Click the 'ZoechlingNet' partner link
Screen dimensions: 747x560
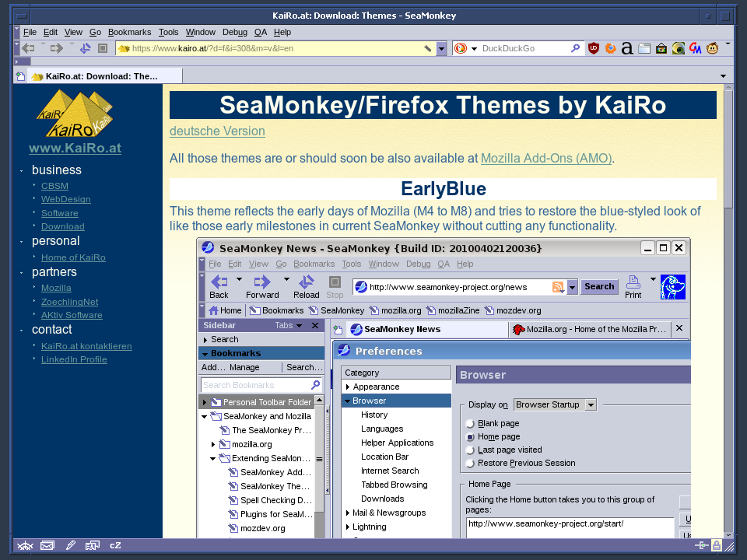[x=69, y=302]
